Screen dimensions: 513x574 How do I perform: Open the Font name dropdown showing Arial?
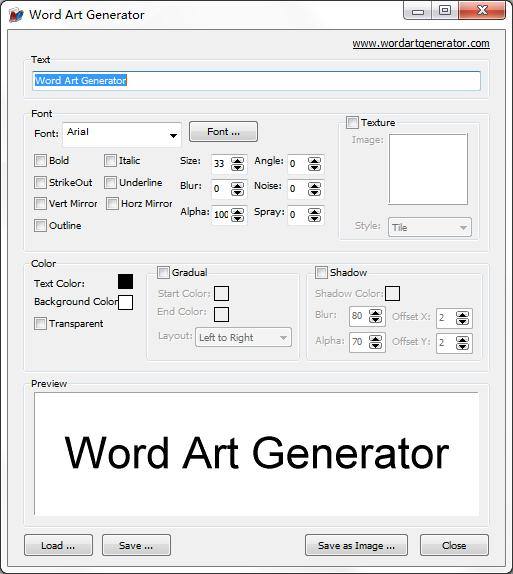(122, 135)
